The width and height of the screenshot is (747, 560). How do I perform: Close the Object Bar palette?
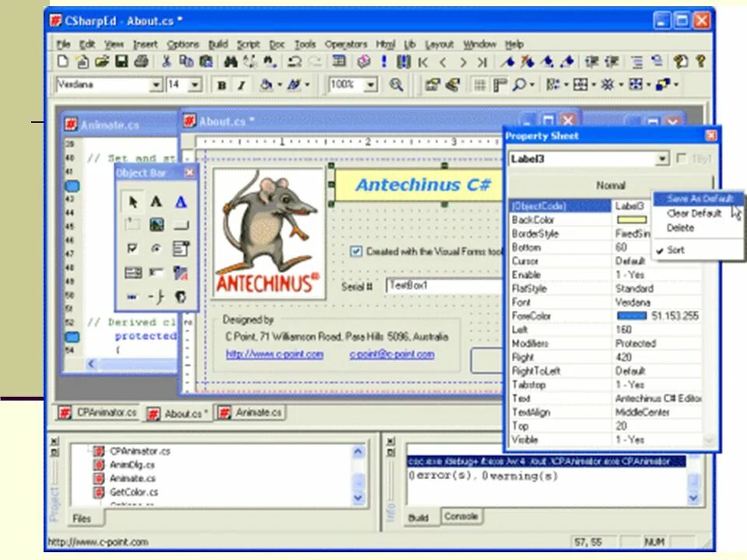[x=189, y=173]
